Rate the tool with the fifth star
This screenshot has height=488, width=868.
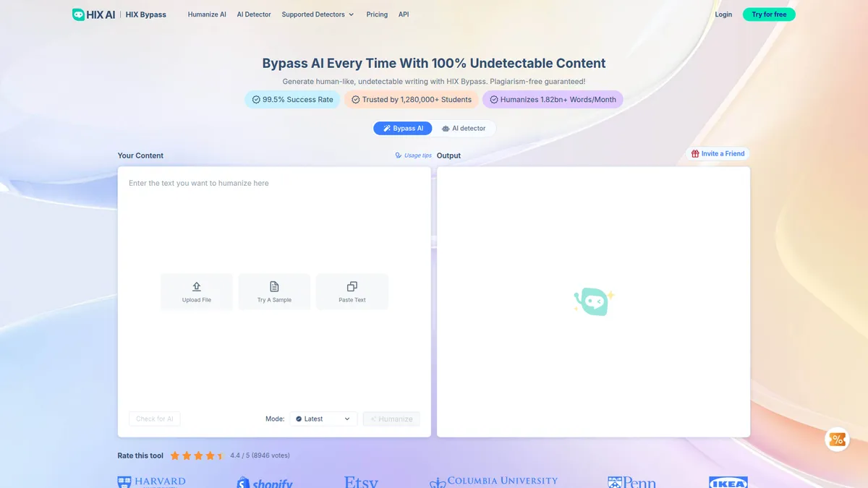point(220,456)
